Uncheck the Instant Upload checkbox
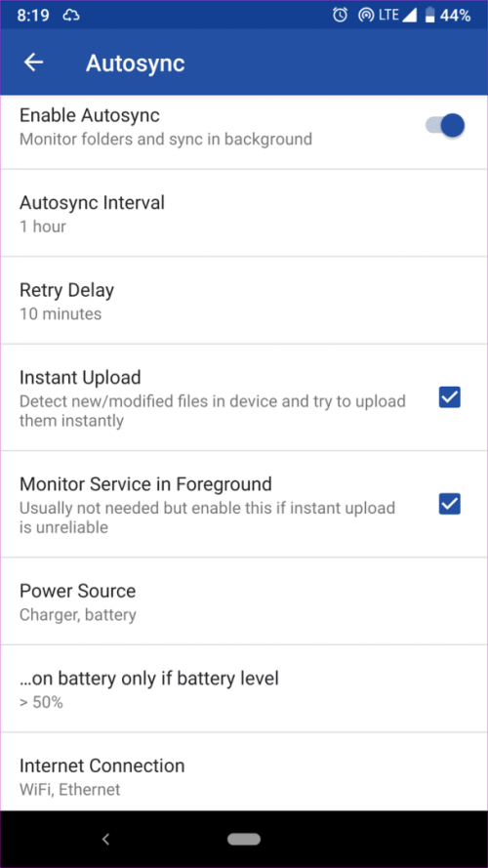 pyautogui.click(x=450, y=397)
